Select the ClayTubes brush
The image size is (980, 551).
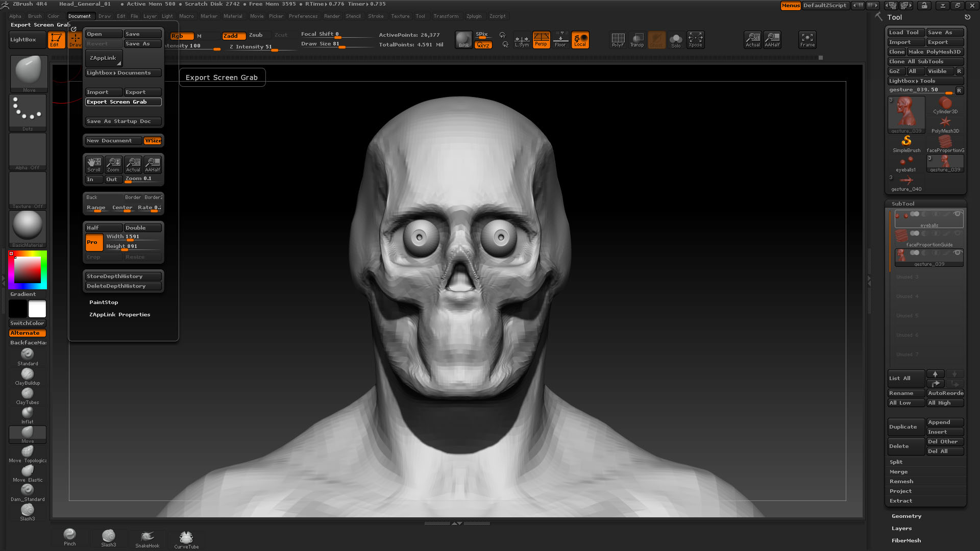28,395
